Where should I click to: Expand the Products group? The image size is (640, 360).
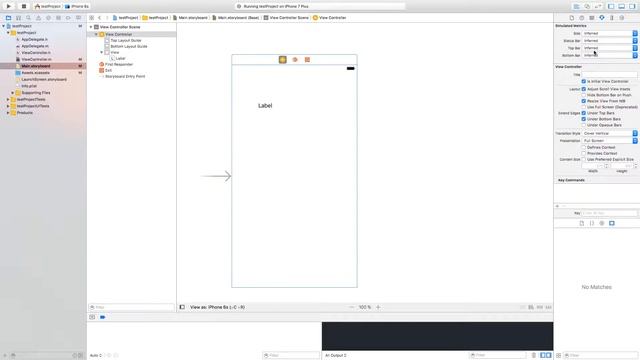pyautogui.click(x=8, y=113)
